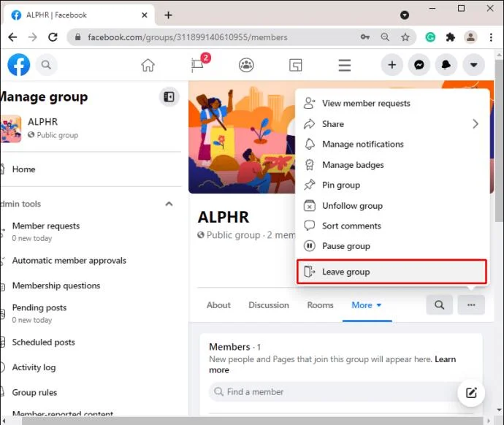Image resolution: width=504 pixels, height=425 pixels.
Task: Open the Account dropdown arrow
Action: [x=473, y=65]
